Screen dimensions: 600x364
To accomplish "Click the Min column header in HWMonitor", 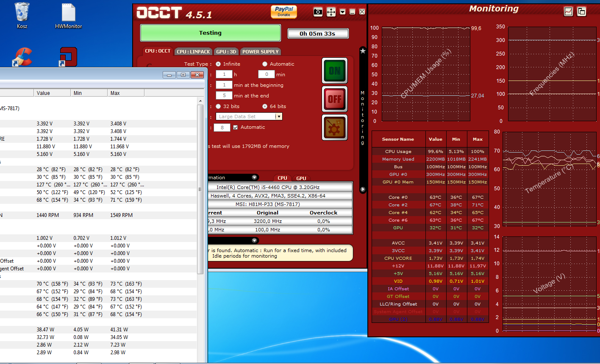I will tap(89, 93).
